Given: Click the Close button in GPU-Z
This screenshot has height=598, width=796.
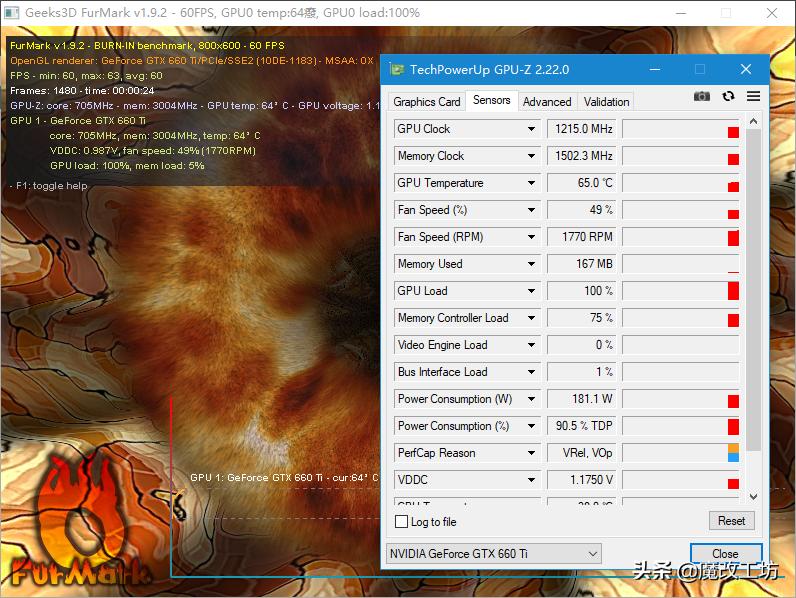Looking at the screenshot, I should [725, 553].
